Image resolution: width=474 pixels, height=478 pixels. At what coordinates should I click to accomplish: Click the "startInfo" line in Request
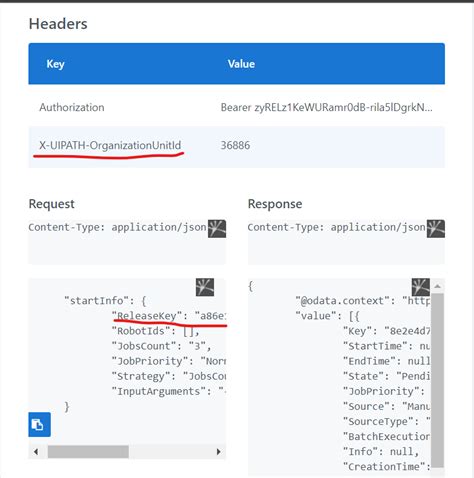105,301
